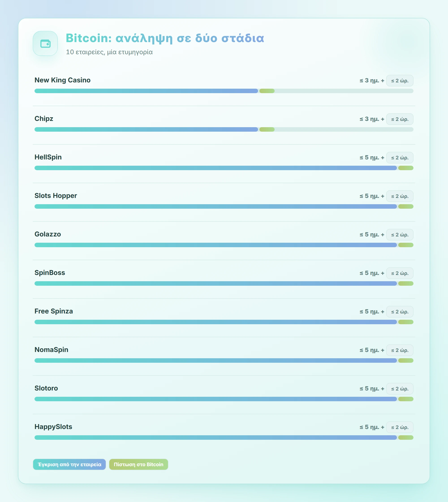Click the New King Casino name
The height and width of the screenshot is (502, 448).
point(62,80)
